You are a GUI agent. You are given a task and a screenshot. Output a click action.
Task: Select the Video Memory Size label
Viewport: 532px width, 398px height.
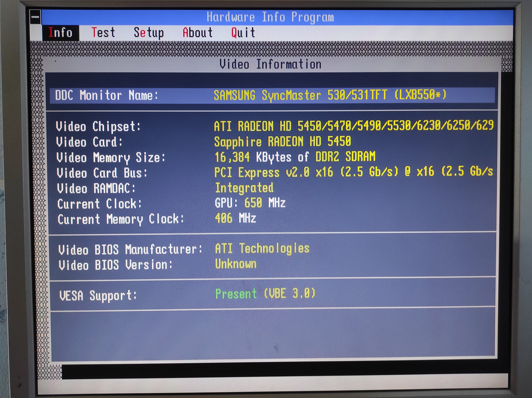tap(111, 158)
